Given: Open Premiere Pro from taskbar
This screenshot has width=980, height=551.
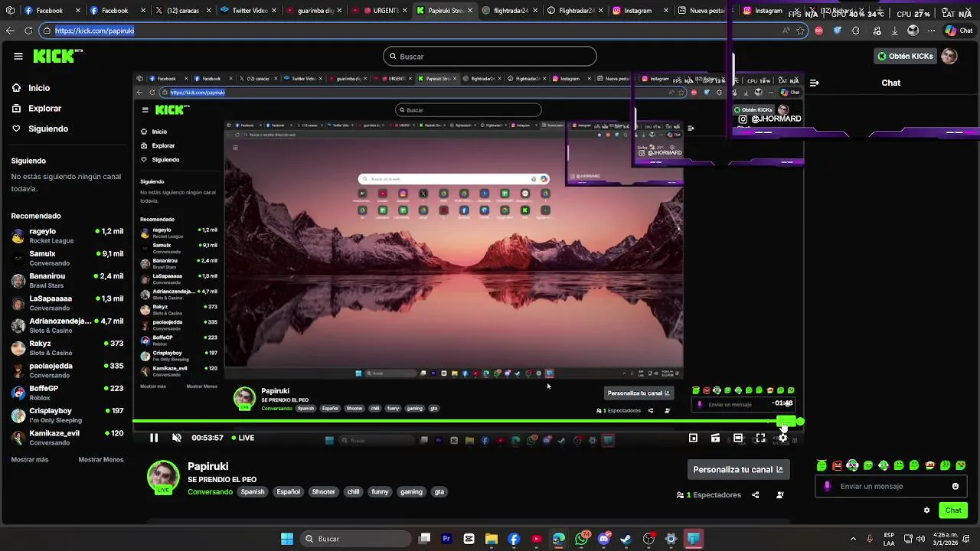Looking at the screenshot, I should (446, 539).
